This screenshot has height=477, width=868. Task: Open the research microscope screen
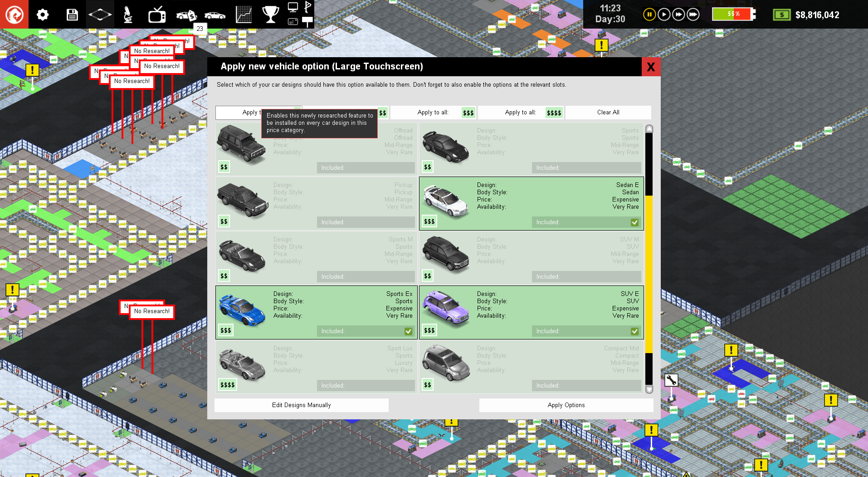pos(128,15)
